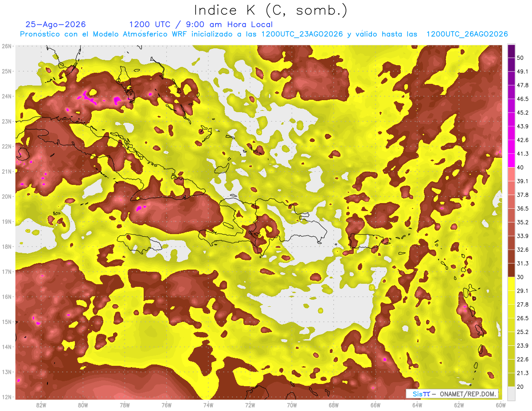This screenshot has width=532, height=411.
Task: Click the latitude label "21N"
Action: click(7, 171)
